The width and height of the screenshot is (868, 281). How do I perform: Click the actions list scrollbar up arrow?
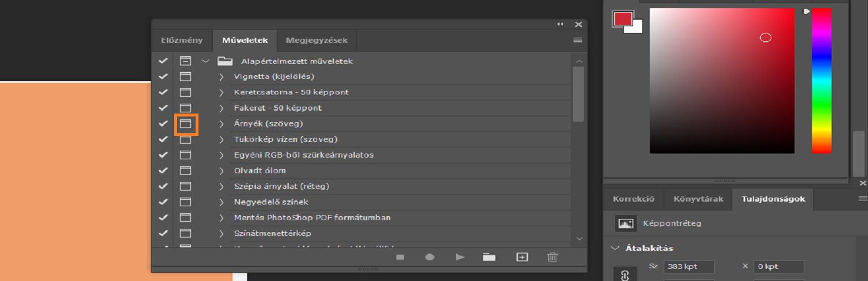579,61
